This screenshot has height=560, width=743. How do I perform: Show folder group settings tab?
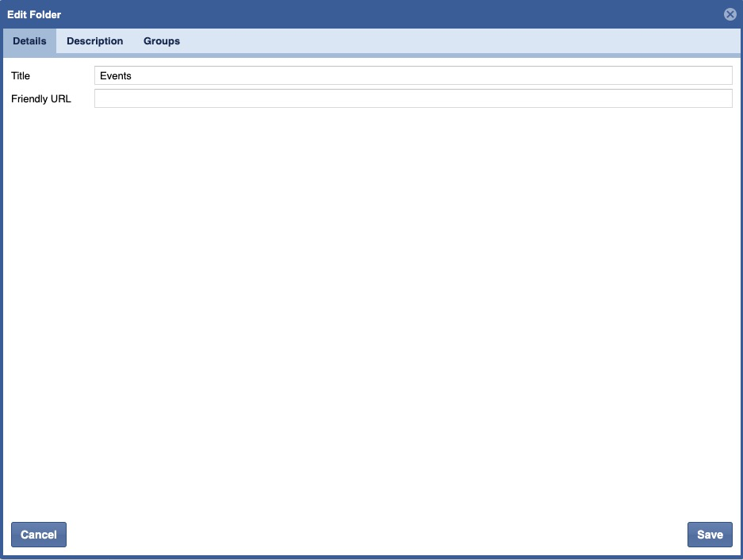click(x=162, y=41)
